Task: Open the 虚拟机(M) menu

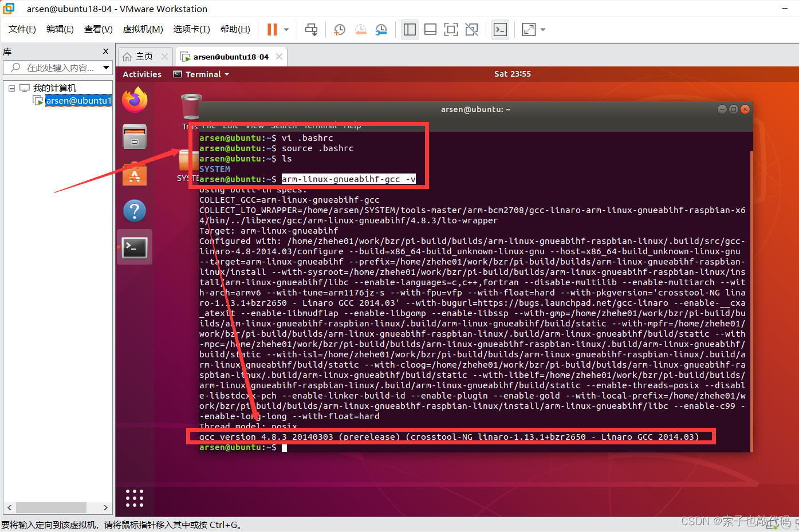Action: click(143, 29)
